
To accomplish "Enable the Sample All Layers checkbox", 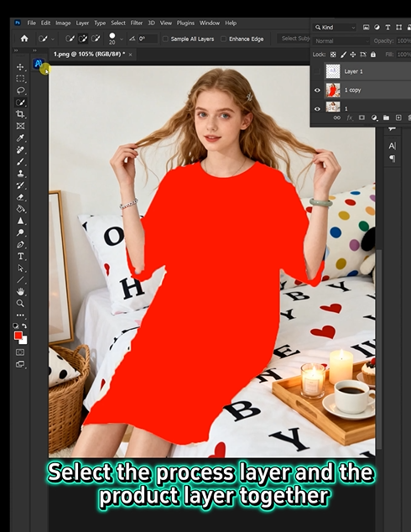I will pyautogui.click(x=165, y=39).
